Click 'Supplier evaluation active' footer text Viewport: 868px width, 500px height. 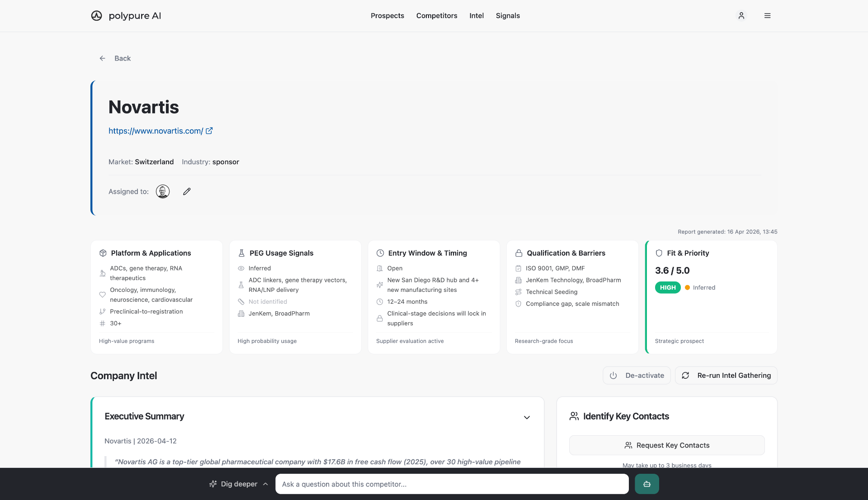[410, 341]
